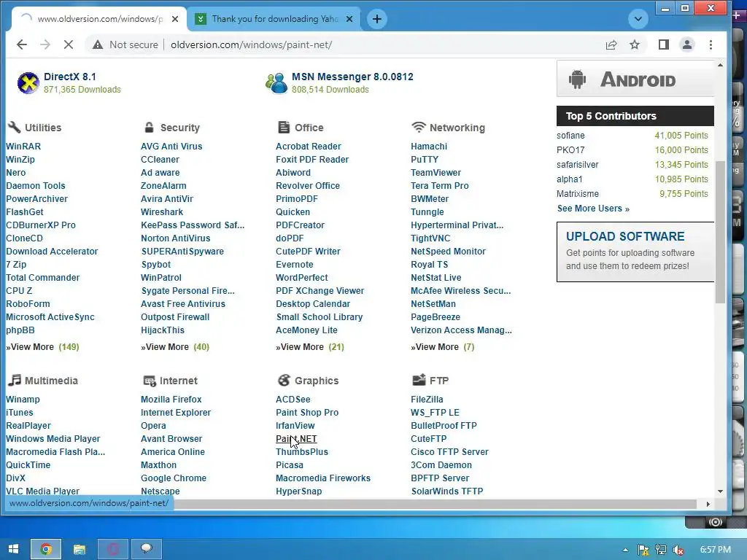View more Networking software (7)

coord(443,346)
